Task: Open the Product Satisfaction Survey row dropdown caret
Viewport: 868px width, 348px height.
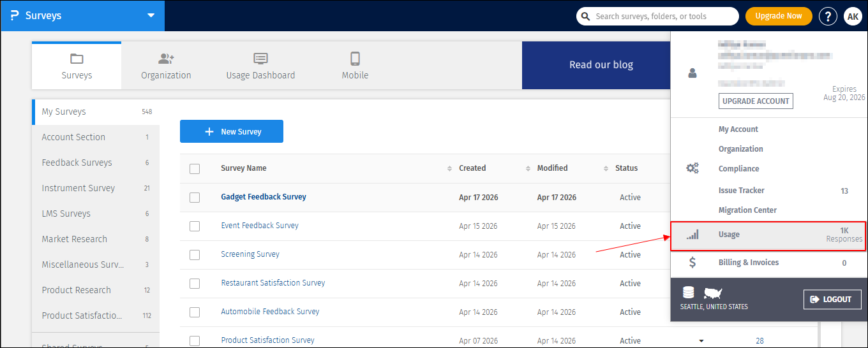Action: 702,341
